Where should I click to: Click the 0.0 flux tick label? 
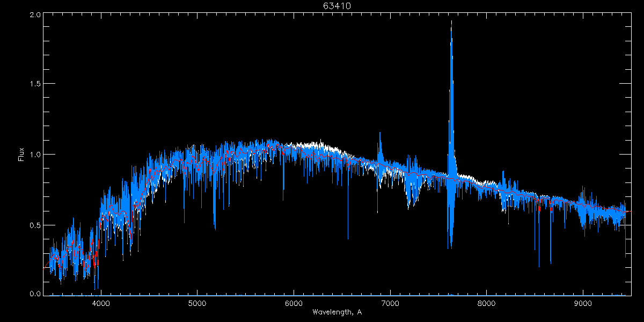tap(35, 294)
